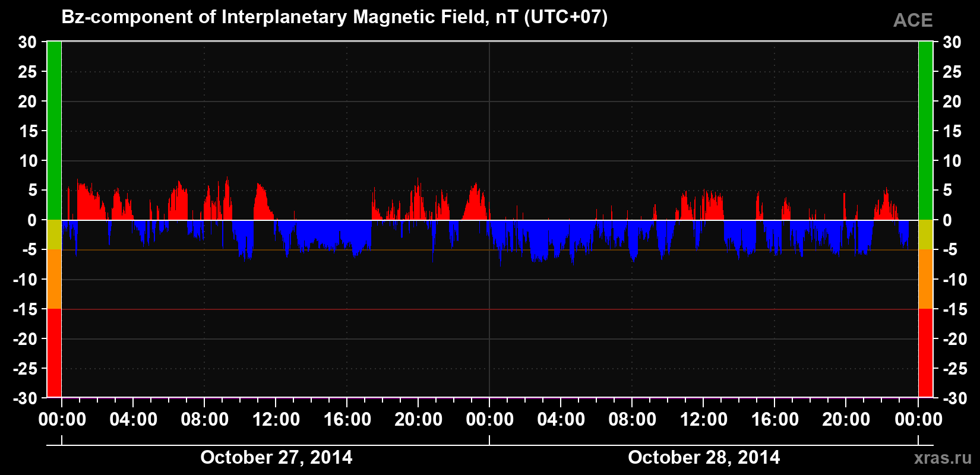Image resolution: width=980 pixels, height=475 pixels.
Task: Click the -30 value on the right axis
Action: pos(955,398)
